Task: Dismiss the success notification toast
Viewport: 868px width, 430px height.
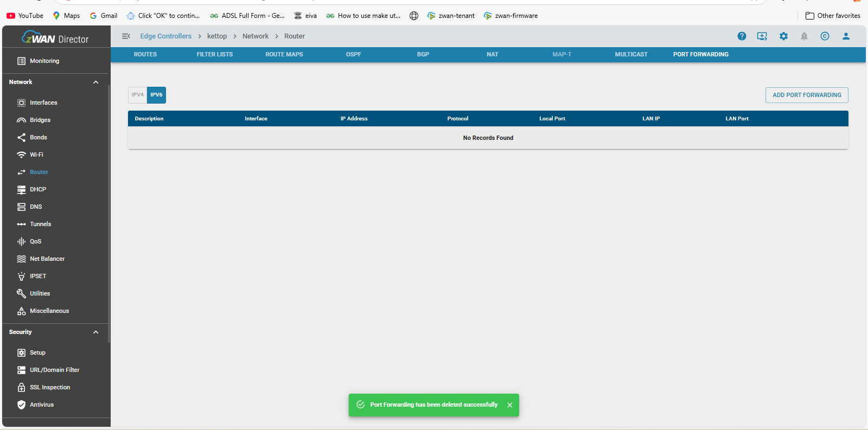Action: (509, 405)
